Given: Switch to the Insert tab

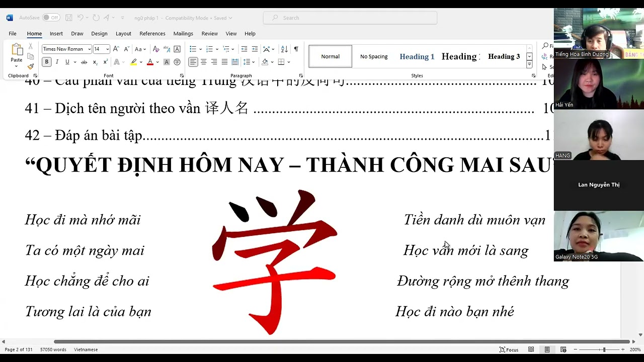Looking at the screenshot, I should point(56,34).
